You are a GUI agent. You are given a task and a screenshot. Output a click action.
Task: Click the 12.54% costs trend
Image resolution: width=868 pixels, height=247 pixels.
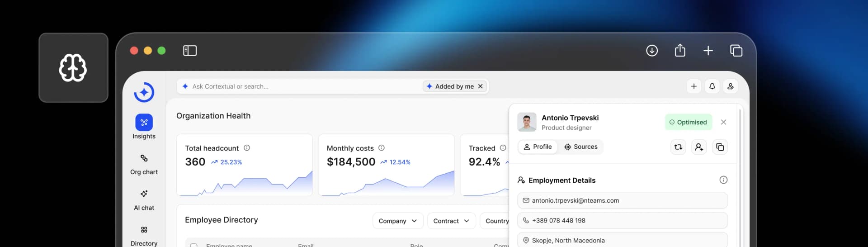396,162
